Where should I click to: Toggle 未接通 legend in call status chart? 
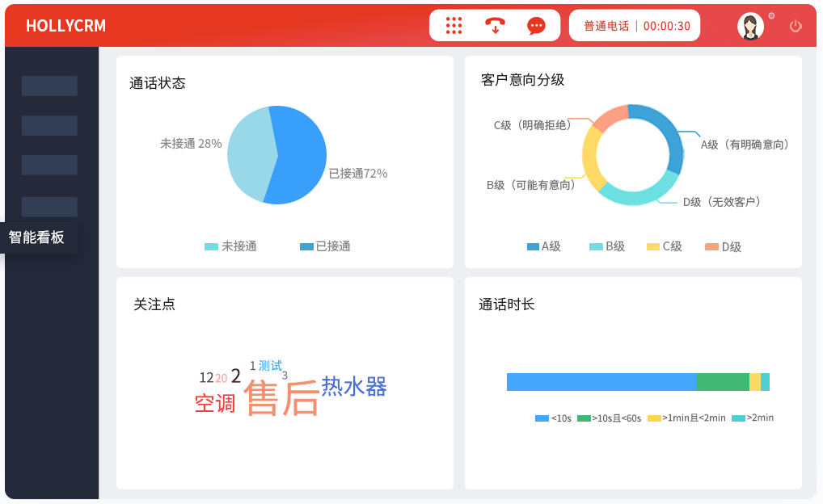point(231,246)
